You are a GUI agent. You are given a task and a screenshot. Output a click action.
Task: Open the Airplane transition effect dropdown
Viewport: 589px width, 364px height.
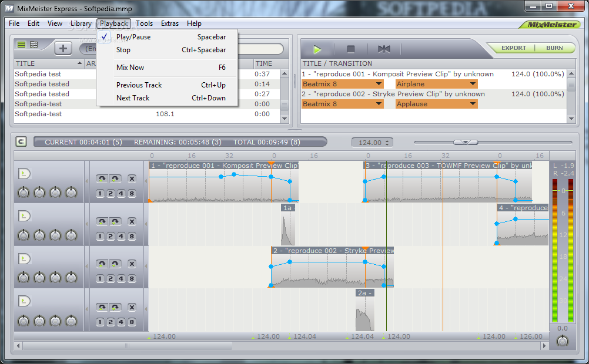click(x=437, y=84)
